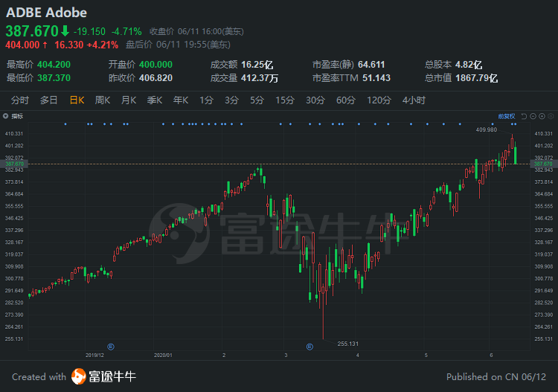Click the 总市值 value 1867.79亿
The height and width of the screenshot is (392, 558).
(x=476, y=78)
